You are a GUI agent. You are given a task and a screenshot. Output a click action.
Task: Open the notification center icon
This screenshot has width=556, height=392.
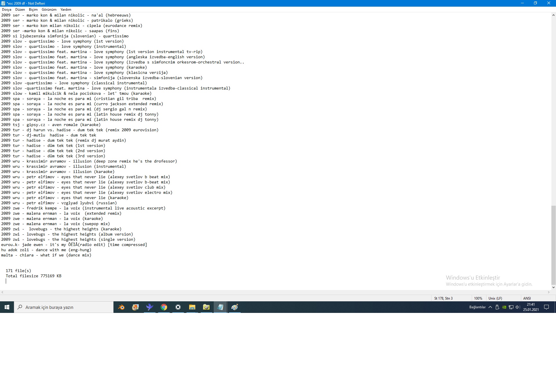pyautogui.click(x=546, y=307)
